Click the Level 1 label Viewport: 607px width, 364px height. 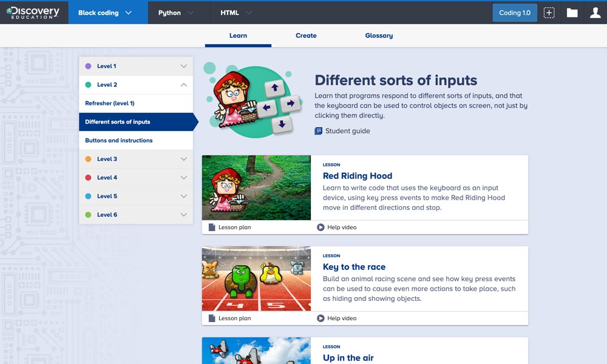[106, 66]
